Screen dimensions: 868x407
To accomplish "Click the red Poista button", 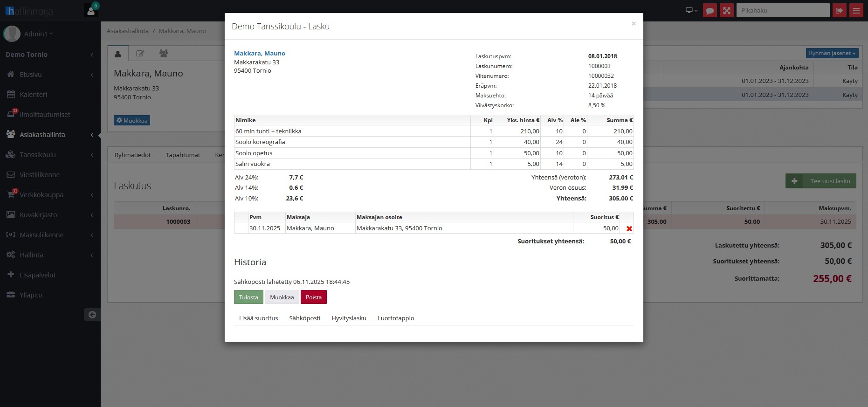I will click(313, 297).
